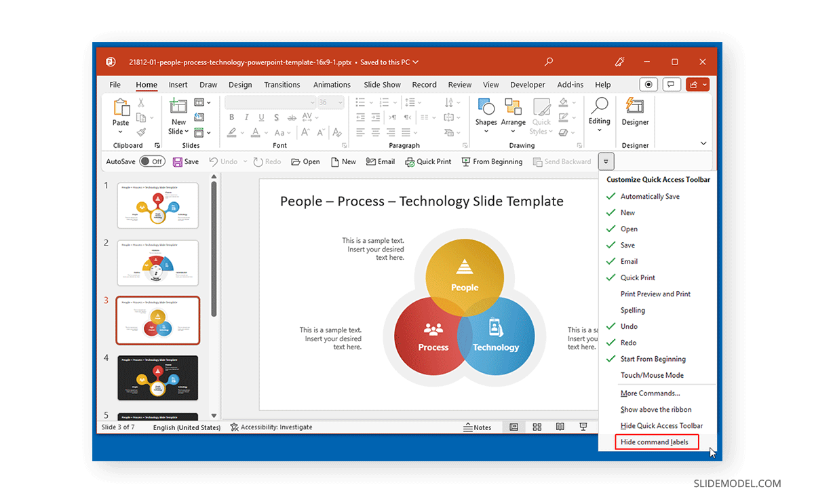Select Hide command labels option
The width and height of the screenshot is (814, 504).
(x=656, y=442)
